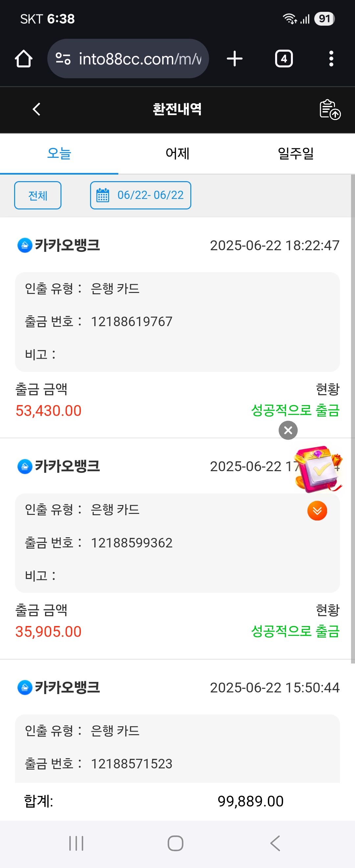
Task: Close the floating promotion icon
Action: [288, 430]
